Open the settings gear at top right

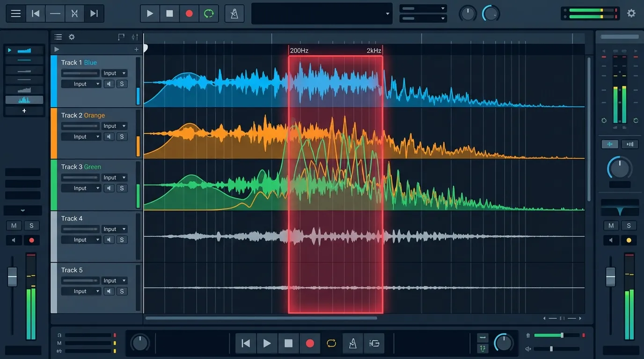(631, 13)
